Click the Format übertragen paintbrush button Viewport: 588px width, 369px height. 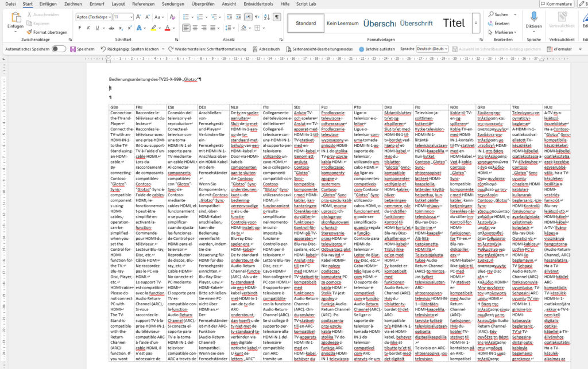tap(47, 32)
